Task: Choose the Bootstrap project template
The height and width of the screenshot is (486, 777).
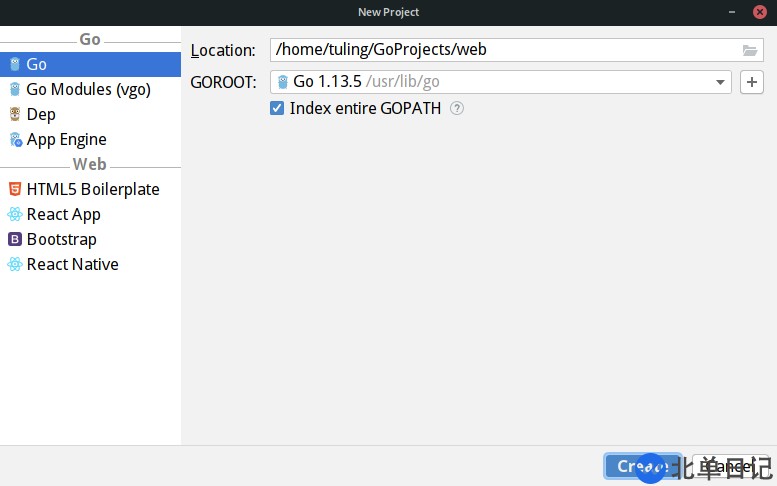Action: tap(62, 239)
